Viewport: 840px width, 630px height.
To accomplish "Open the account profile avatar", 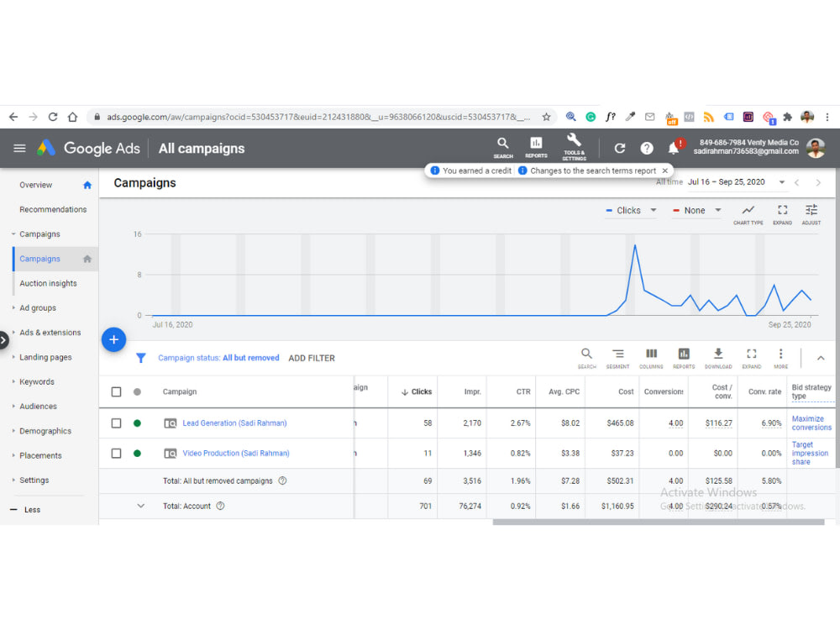I will point(816,149).
